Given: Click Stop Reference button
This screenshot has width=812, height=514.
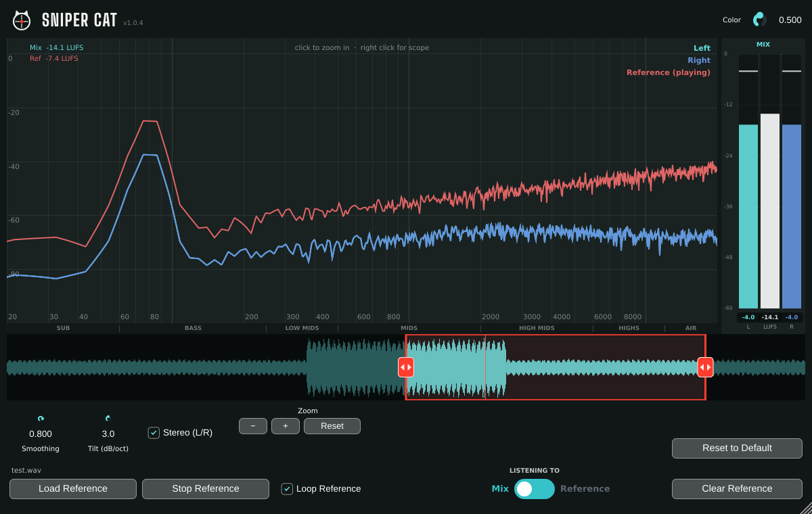Looking at the screenshot, I should pos(206,489).
